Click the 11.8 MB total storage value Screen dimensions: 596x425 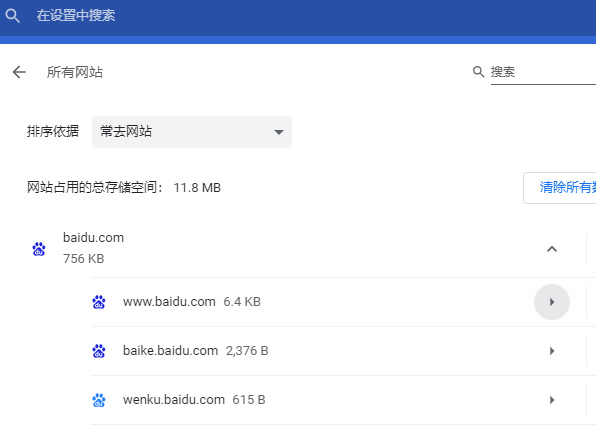click(x=197, y=188)
